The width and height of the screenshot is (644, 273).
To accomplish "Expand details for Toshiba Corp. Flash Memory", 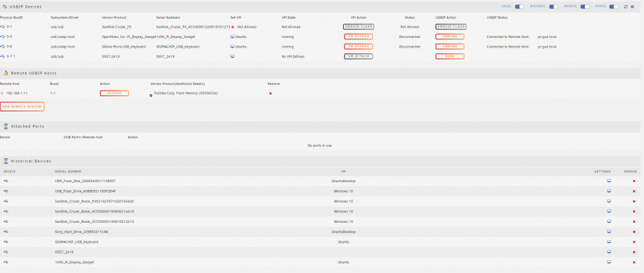I will click(x=151, y=95).
